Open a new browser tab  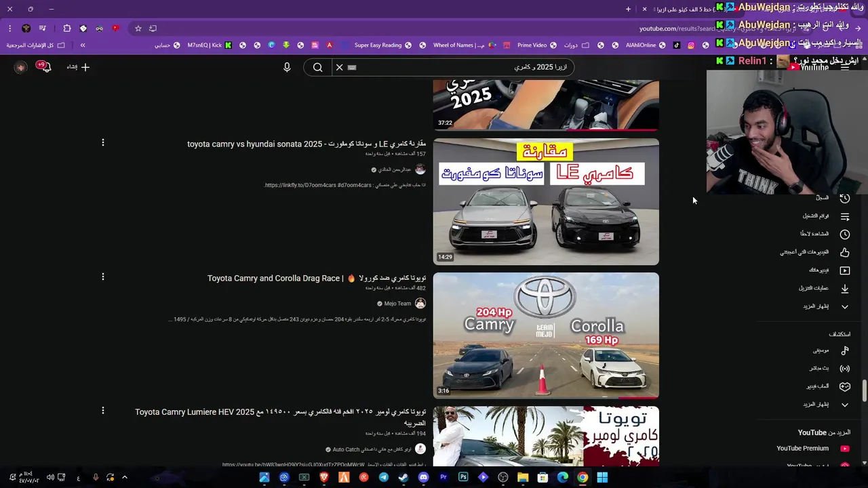(628, 9)
